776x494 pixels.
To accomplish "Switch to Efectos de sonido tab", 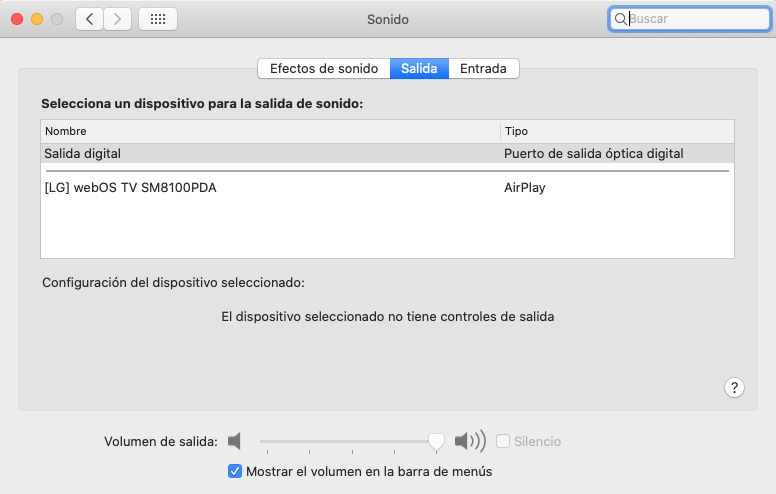I will click(324, 69).
